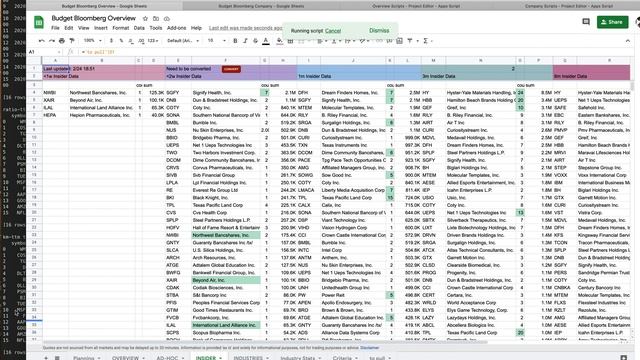Click the cloud document status icon
The width and height of the screenshot is (640, 360).
[167, 19]
